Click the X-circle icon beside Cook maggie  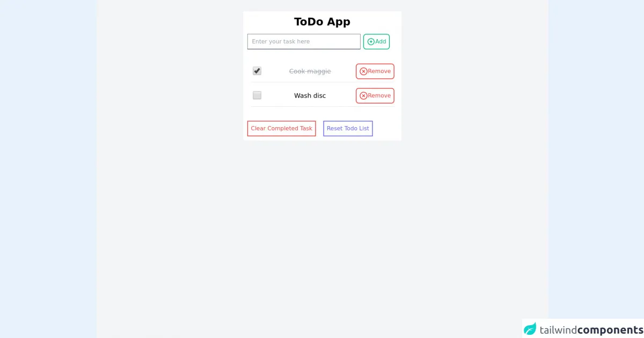(x=363, y=71)
